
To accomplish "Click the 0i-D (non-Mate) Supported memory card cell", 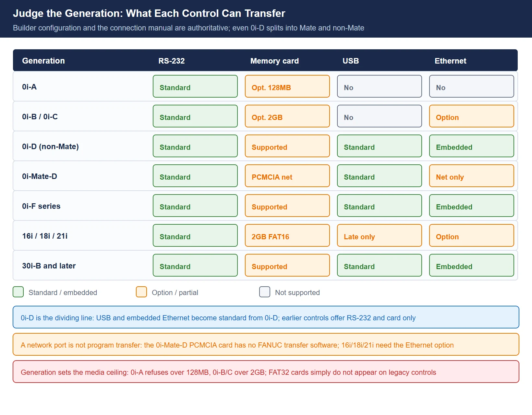I will pyautogui.click(x=287, y=146).
